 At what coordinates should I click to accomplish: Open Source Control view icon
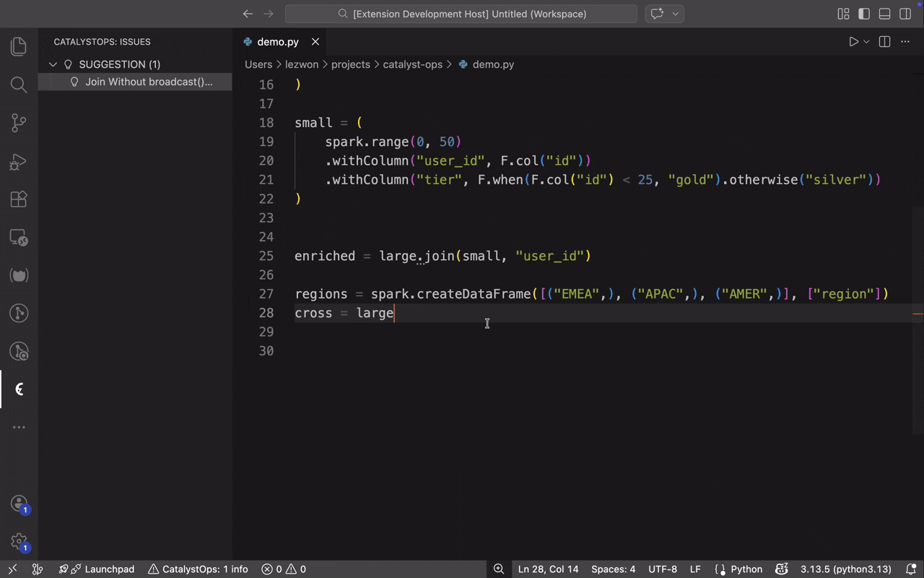click(19, 123)
